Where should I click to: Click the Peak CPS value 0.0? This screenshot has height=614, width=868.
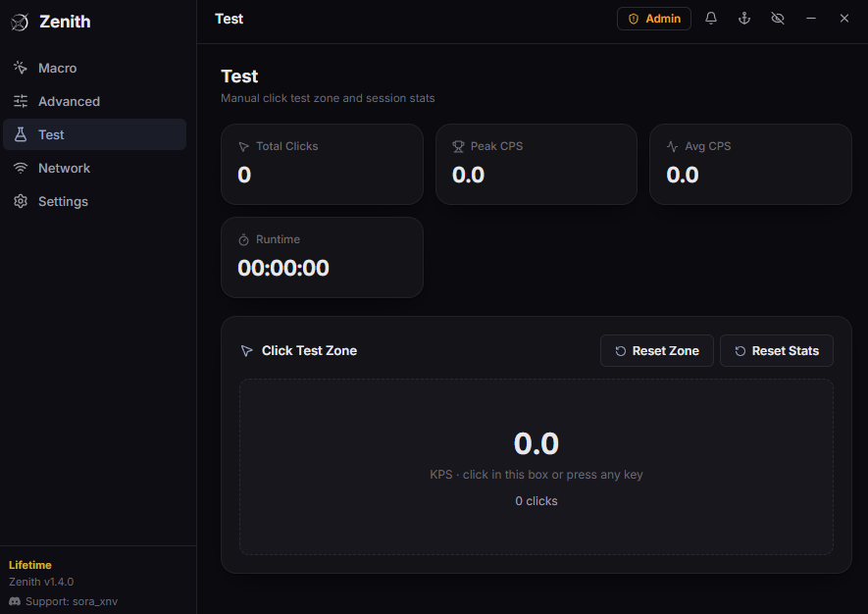(x=468, y=175)
